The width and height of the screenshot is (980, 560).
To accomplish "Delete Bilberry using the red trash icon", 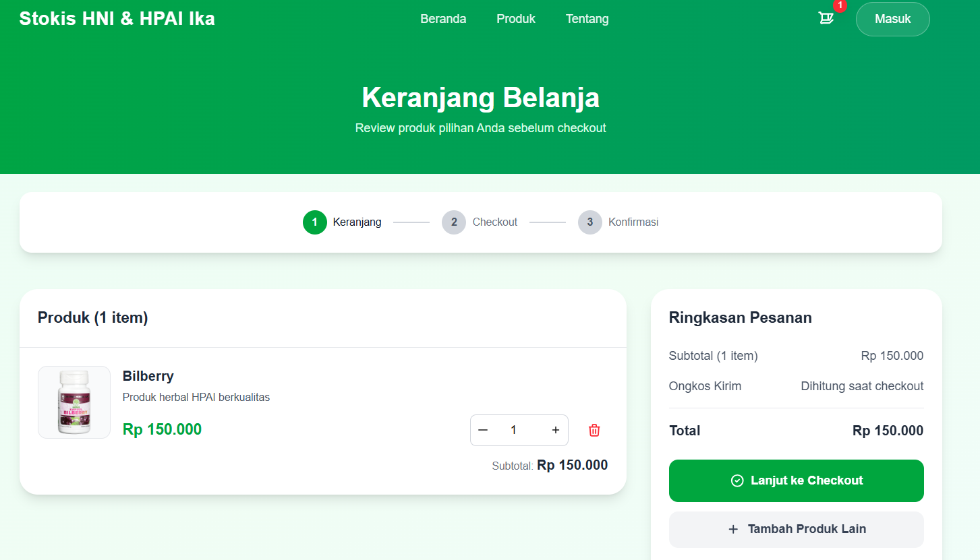I will click(594, 430).
